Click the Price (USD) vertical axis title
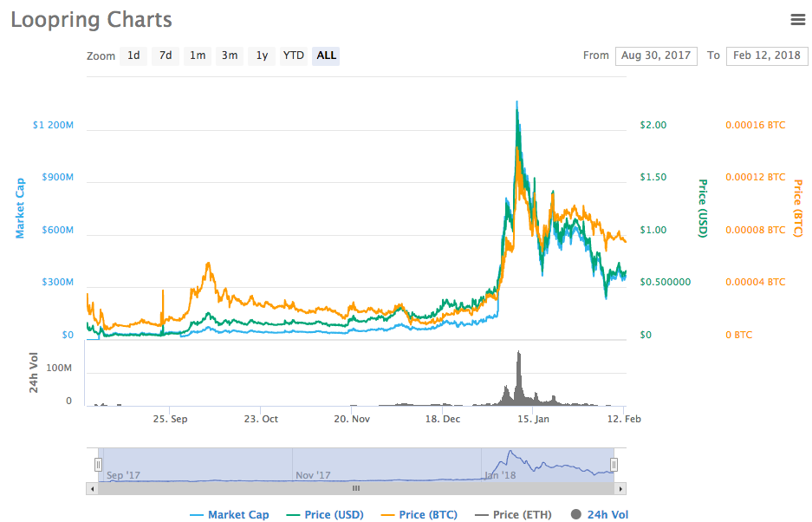Screen dimensions: 812x522 click(703, 208)
